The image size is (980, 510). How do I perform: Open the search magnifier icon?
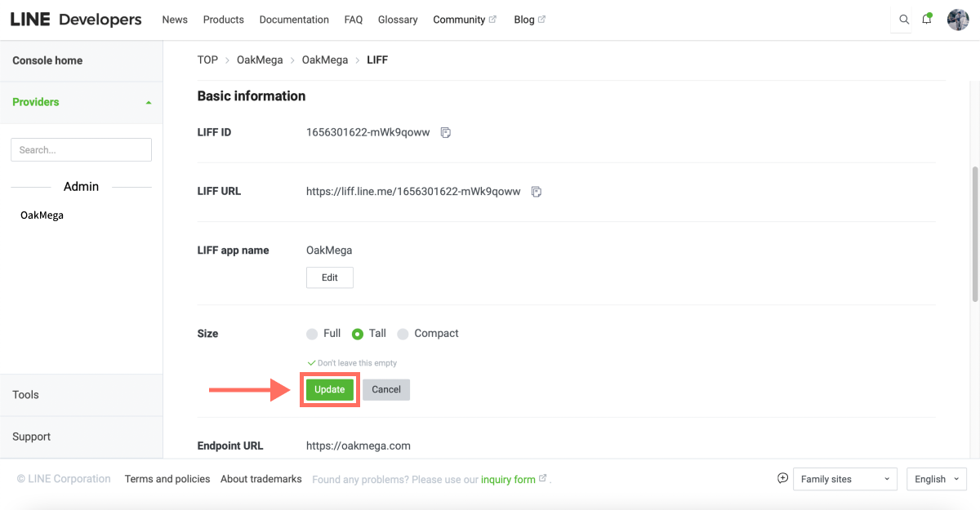coord(903,20)
